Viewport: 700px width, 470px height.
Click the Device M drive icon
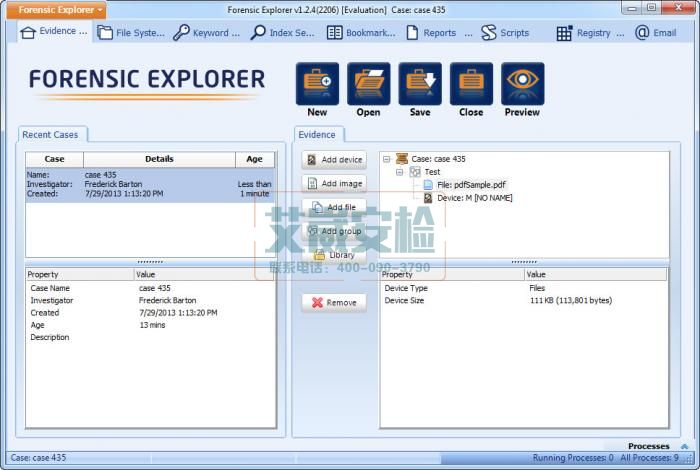pyautogui.click(x=428, y=198)
